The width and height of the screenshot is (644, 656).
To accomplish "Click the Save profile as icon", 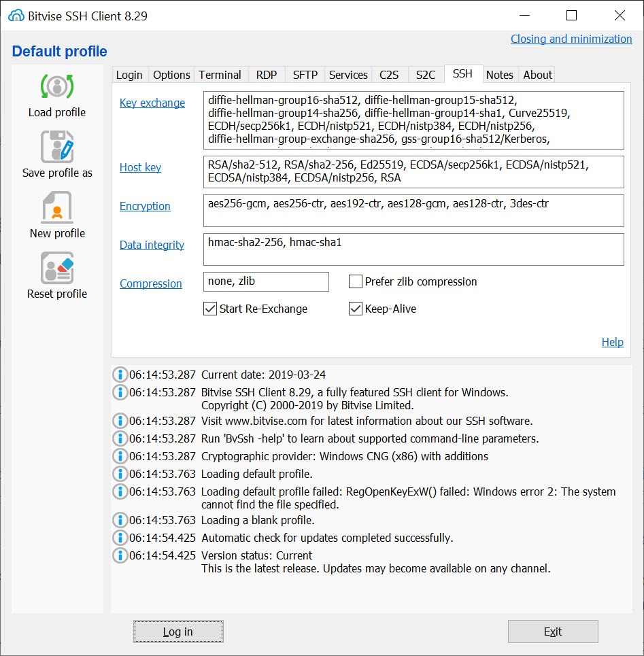I will pyautogui.click(x=57, y=147).
